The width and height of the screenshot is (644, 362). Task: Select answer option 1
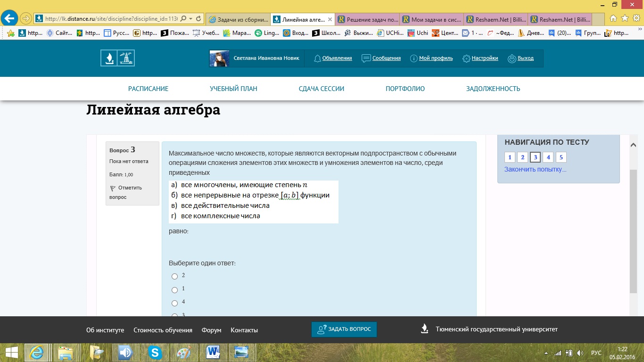175,290
